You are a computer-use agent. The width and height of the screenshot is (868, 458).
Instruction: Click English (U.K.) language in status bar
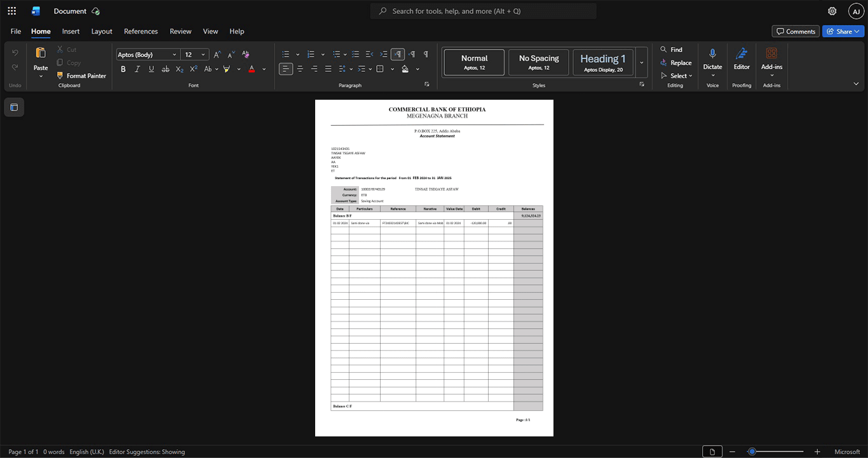click(x=86, y=452)
